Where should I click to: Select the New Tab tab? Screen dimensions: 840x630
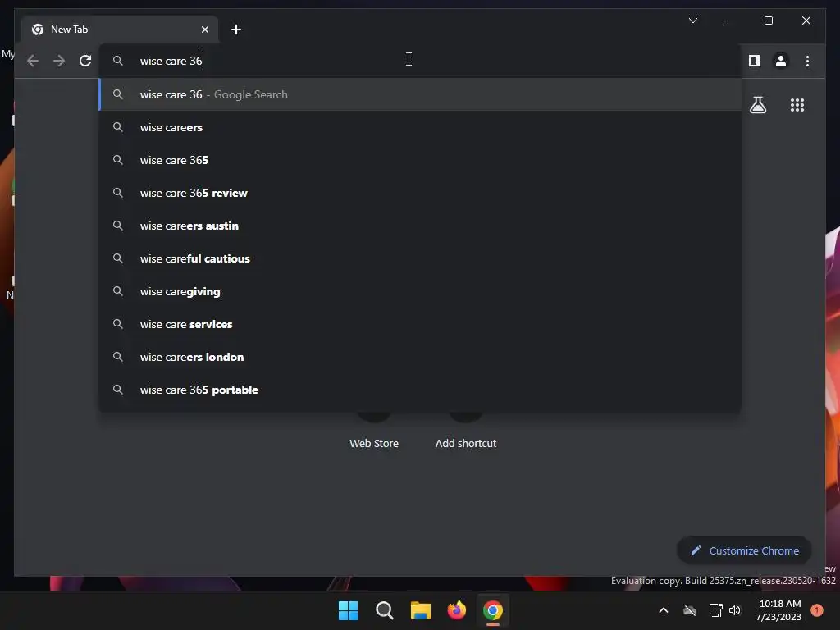click(x=120, y=30)
